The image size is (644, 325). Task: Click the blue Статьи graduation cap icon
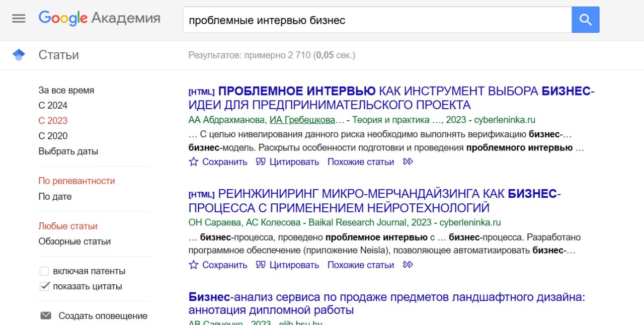(x=19, y=55)
